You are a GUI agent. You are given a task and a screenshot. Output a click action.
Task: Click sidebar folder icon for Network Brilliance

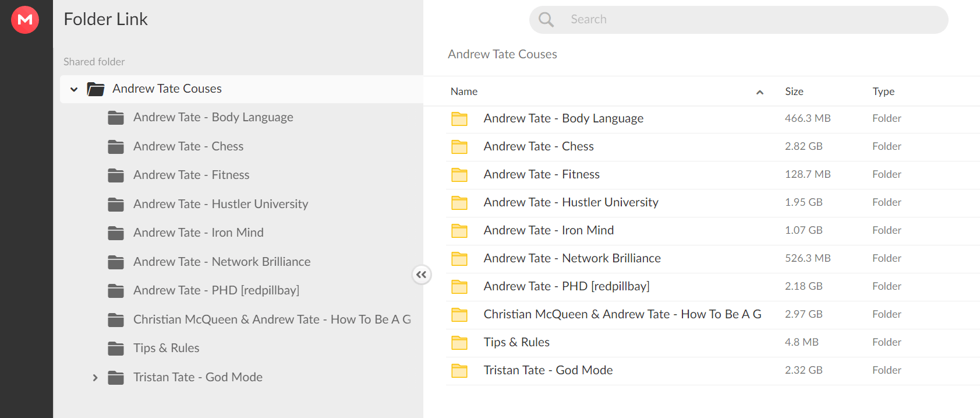click(x=116, y=262)
